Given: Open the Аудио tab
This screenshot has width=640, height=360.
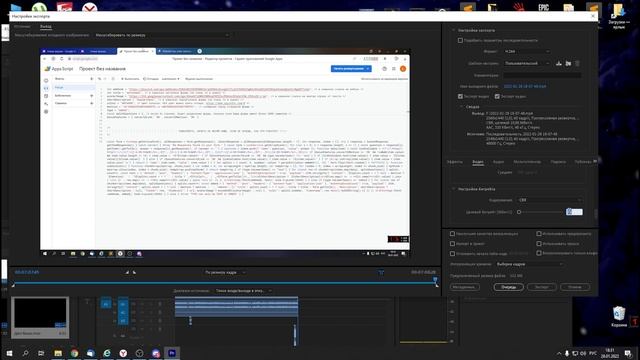Looking at the screenshot, I should point(498,162).
